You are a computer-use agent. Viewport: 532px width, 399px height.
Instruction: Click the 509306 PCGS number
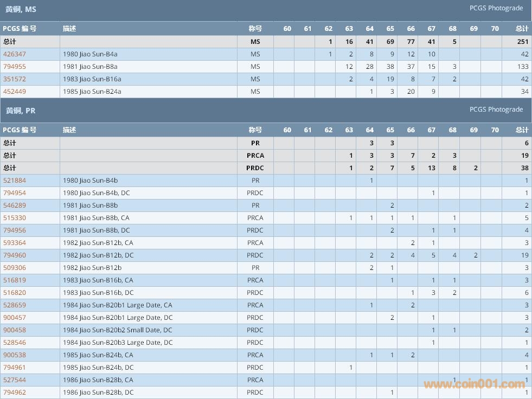tap(15, 268)
